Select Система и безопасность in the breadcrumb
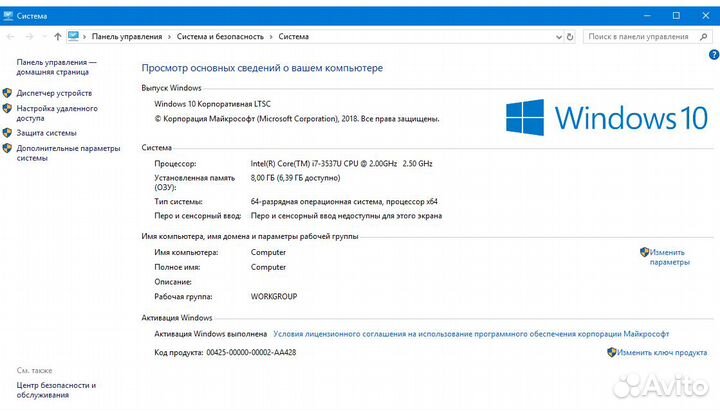Image resolution: width=720 pixels, height=411 pixels. [220, 37]
